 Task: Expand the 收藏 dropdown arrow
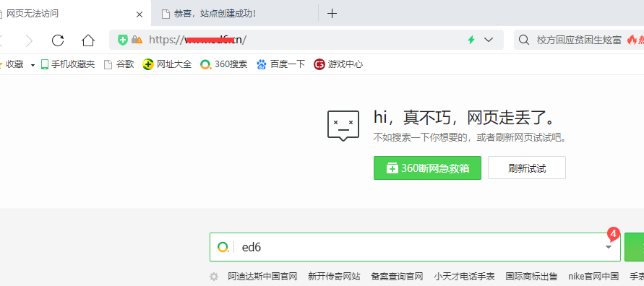[33, 65]
